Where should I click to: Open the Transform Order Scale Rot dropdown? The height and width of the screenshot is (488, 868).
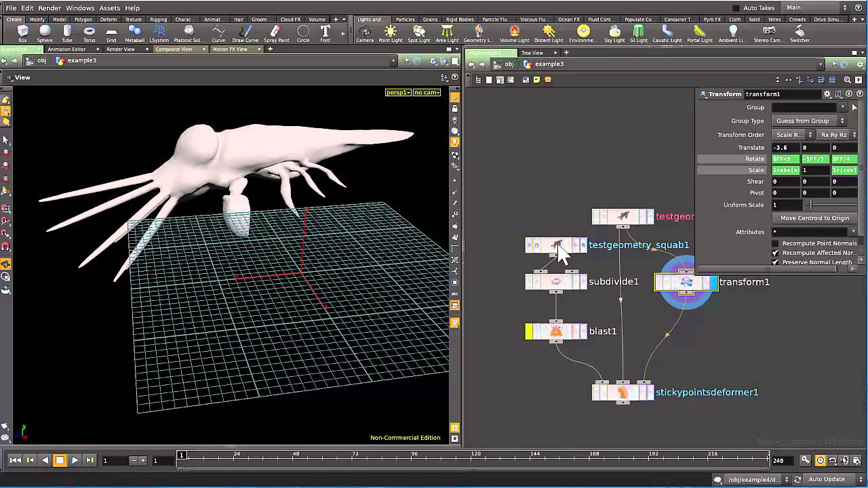pyautogui.click(x=793, y=135)
